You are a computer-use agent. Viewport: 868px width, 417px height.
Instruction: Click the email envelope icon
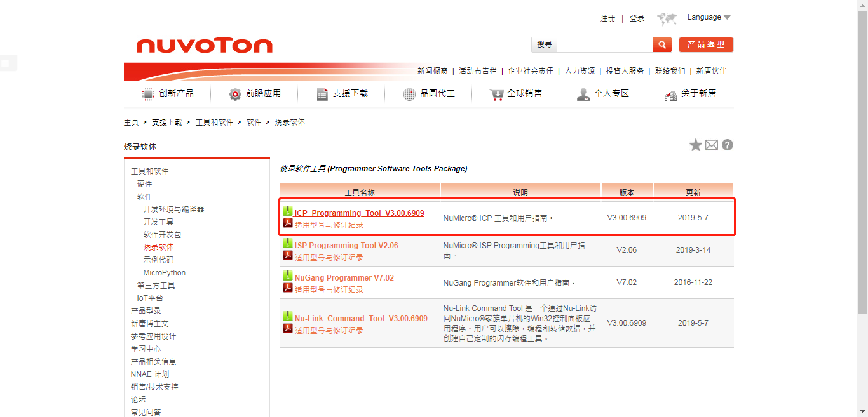[x=712, y=145]
